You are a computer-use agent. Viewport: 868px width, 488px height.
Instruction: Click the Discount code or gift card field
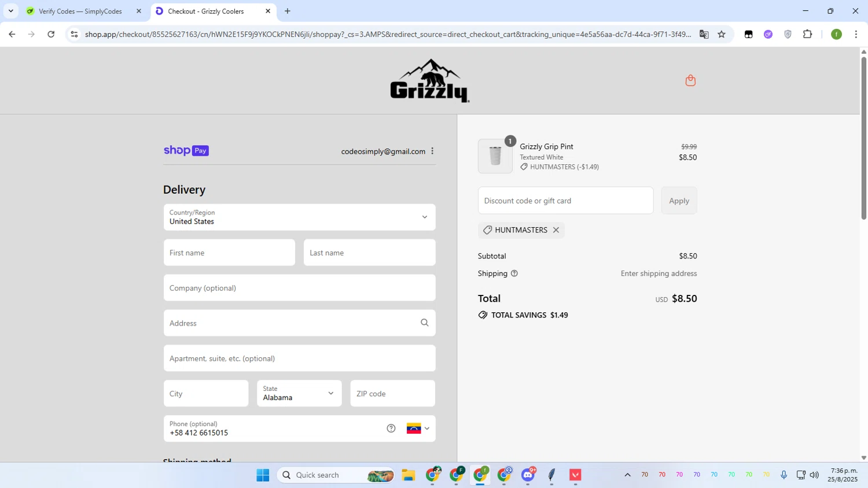[565, 200]
